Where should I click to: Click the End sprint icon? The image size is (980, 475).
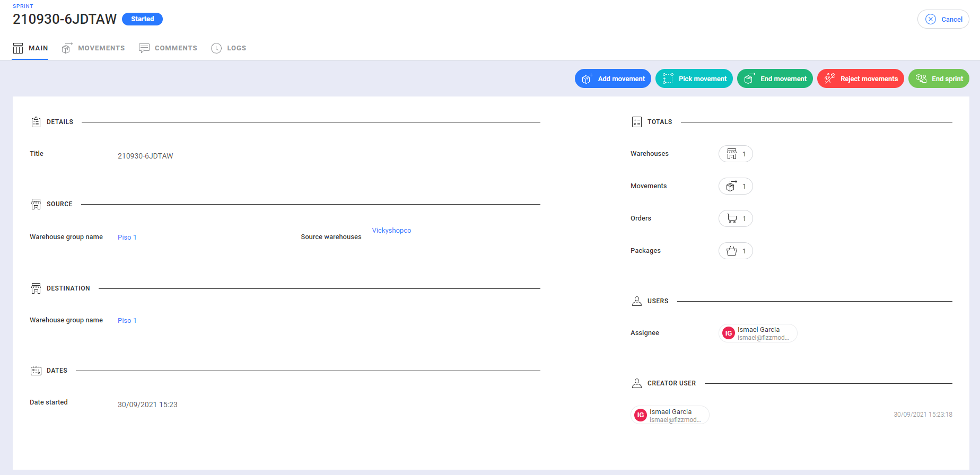click(x=921, y=78)
